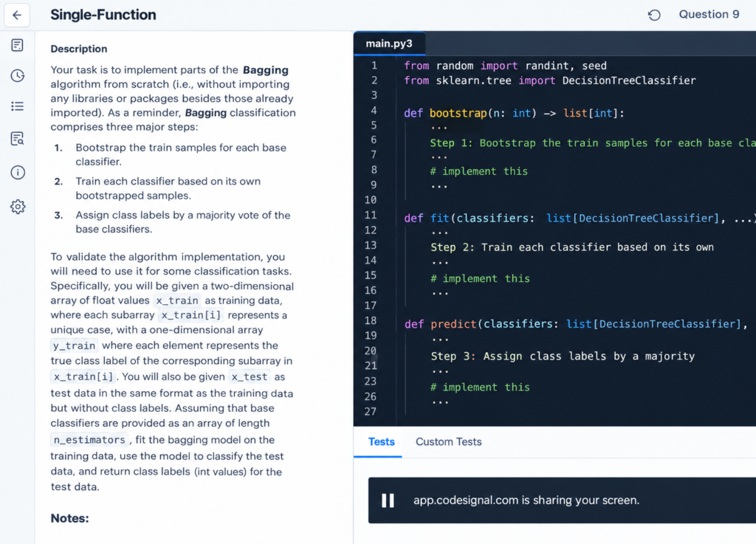Click the x_test inline code in description
Viewport: 756px width, 544px height.
[x=250, y=376]
